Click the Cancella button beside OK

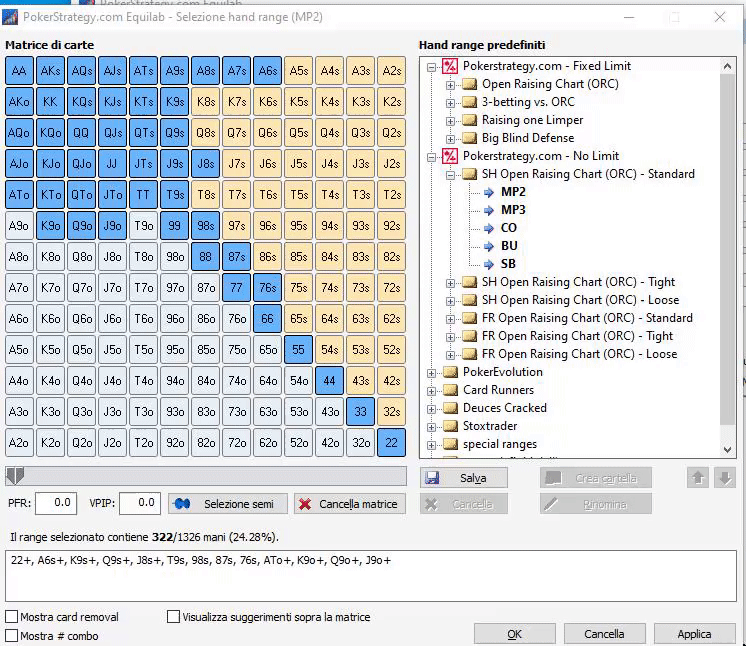pyautogui.click(x=604, y=634)
